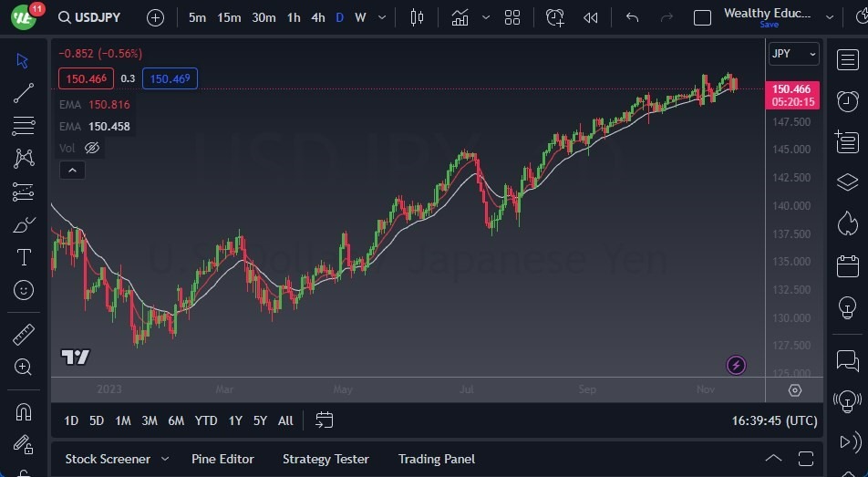Set range to 1M
The image size is (868, 477).
tap(123, 420)
